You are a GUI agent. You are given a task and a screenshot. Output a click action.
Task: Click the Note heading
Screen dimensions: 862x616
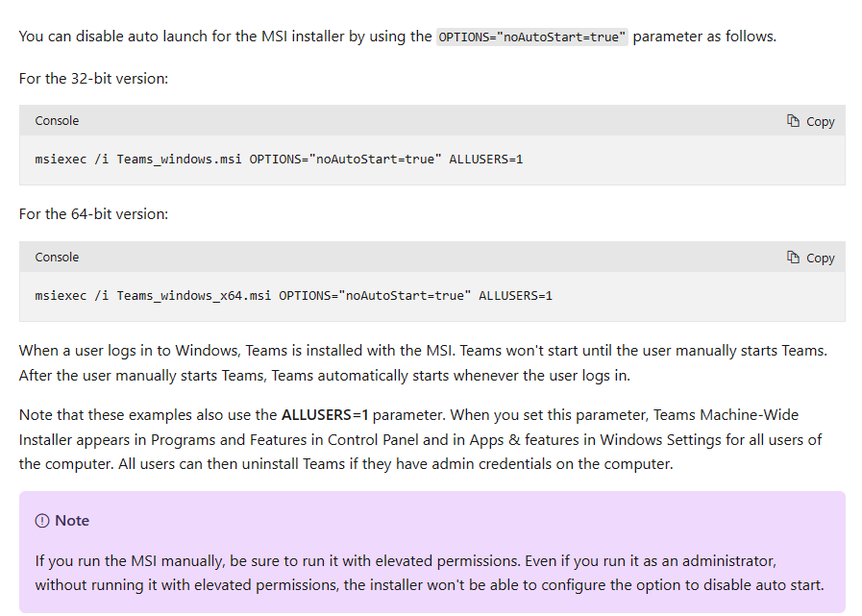pos(72,521)
